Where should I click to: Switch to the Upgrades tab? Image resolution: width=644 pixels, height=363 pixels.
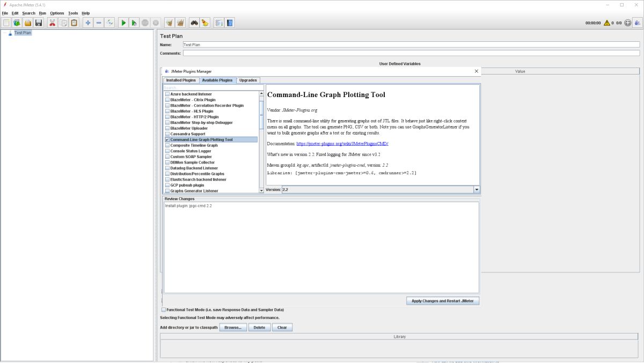click(x=248, y=80)
